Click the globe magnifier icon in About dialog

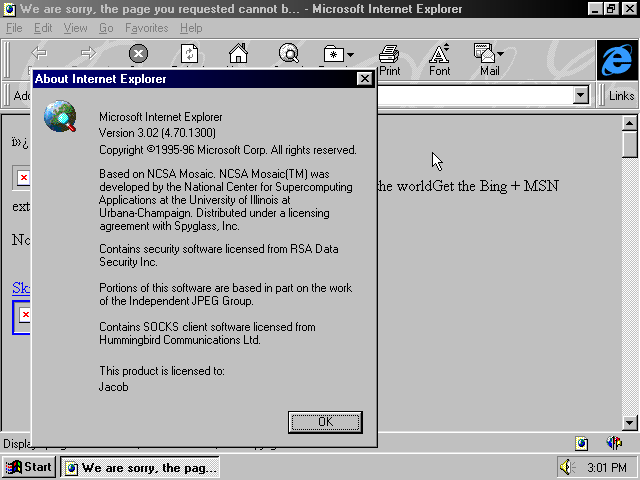pyautogui.click(x=60, y=116)
